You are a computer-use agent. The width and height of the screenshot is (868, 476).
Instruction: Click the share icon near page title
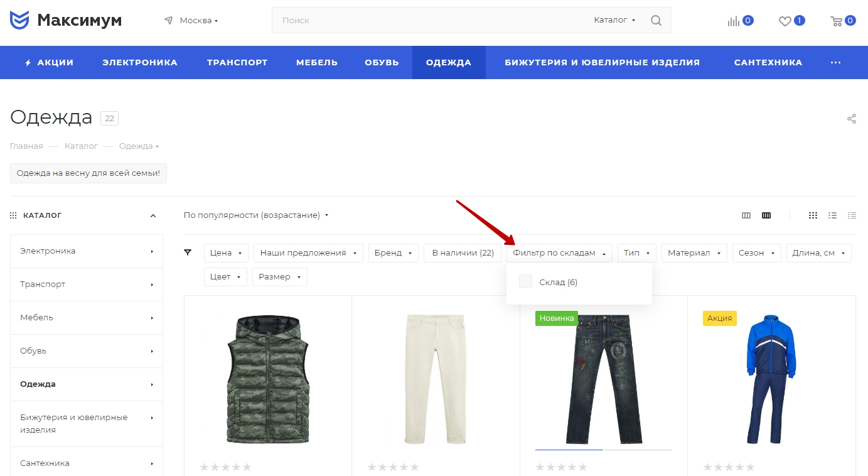tap(852, 119)
